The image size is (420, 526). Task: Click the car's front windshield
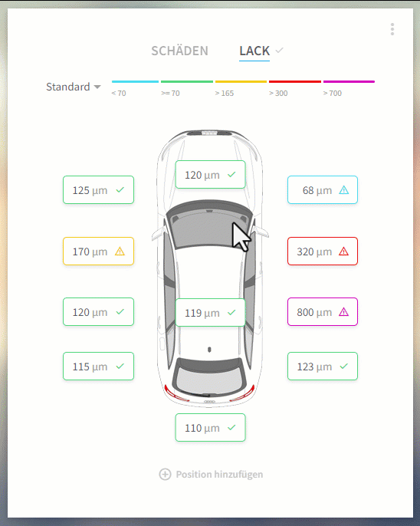point(209,225)
